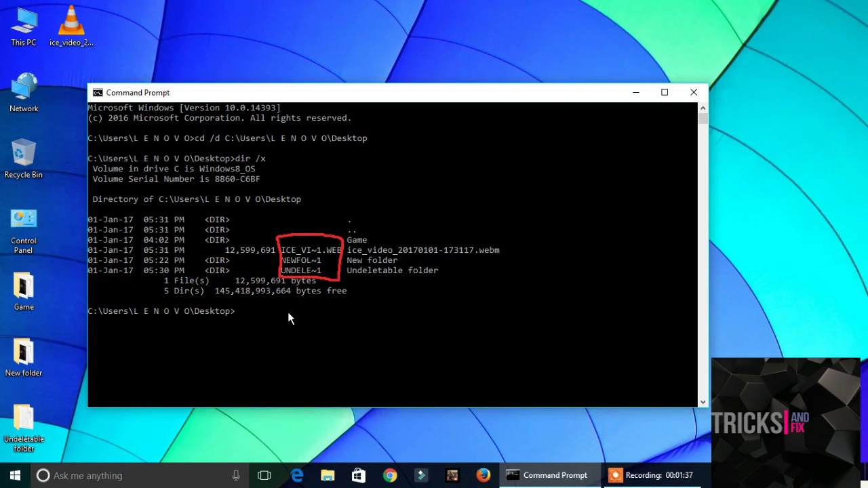This screenshot has width=868, height=488.
Task: Open Task View from taskbar
Action: (264, 475)
